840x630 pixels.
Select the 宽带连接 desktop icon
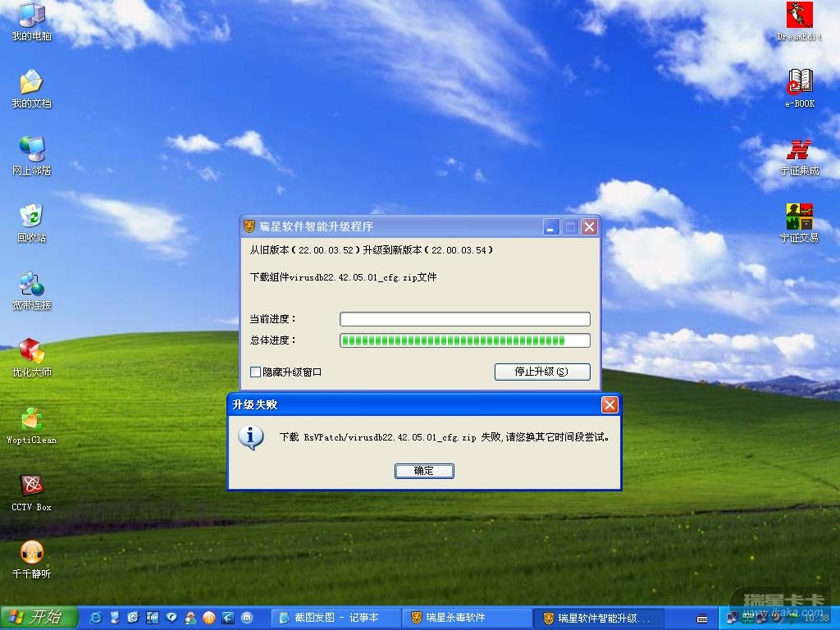pyautogui.click(x=32, y=291)
